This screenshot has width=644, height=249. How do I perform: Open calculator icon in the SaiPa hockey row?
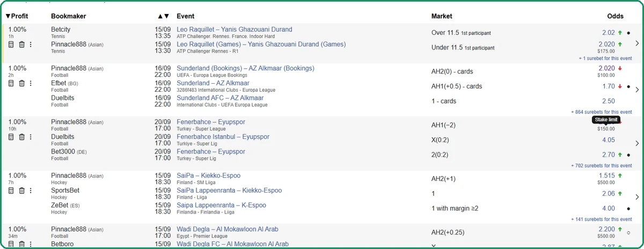[x=11, y=191]
